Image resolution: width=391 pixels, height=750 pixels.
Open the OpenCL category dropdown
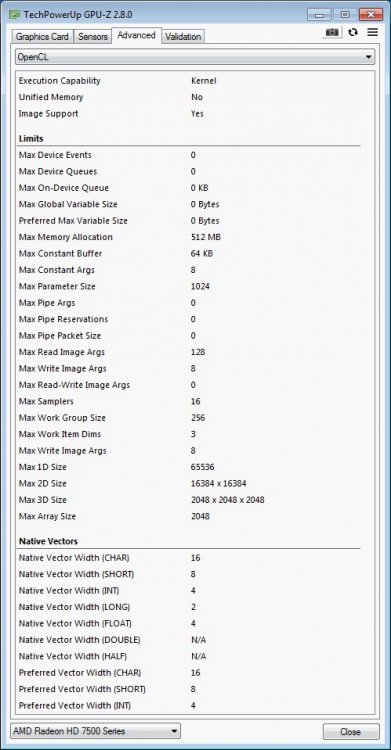click(195, 57)
